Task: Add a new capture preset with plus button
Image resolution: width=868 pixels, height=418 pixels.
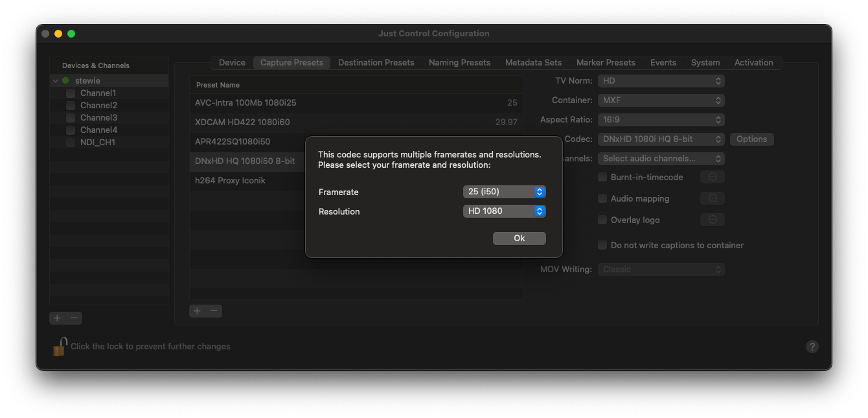Action: point(198,311)
